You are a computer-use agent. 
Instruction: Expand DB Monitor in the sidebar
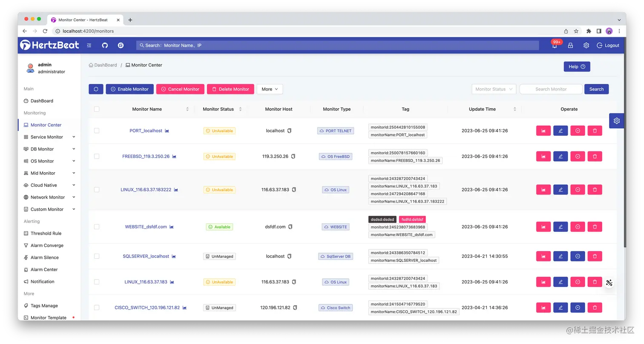click(x=49, y=149)
